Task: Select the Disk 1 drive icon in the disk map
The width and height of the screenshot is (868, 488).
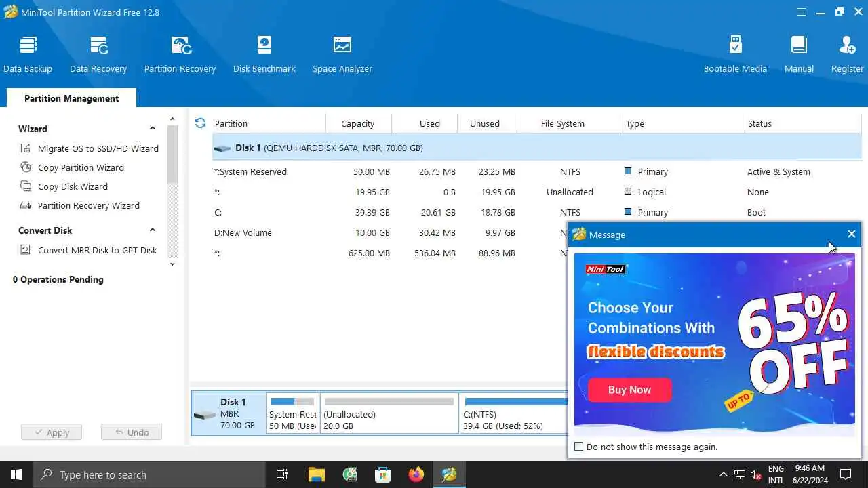Action: [205, 415]
